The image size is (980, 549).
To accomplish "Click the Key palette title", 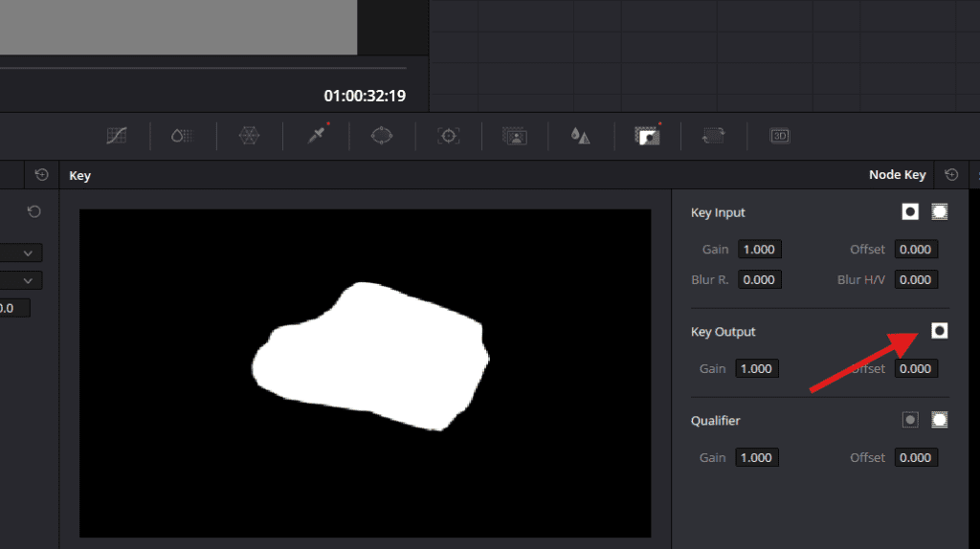I will (79, 175).
